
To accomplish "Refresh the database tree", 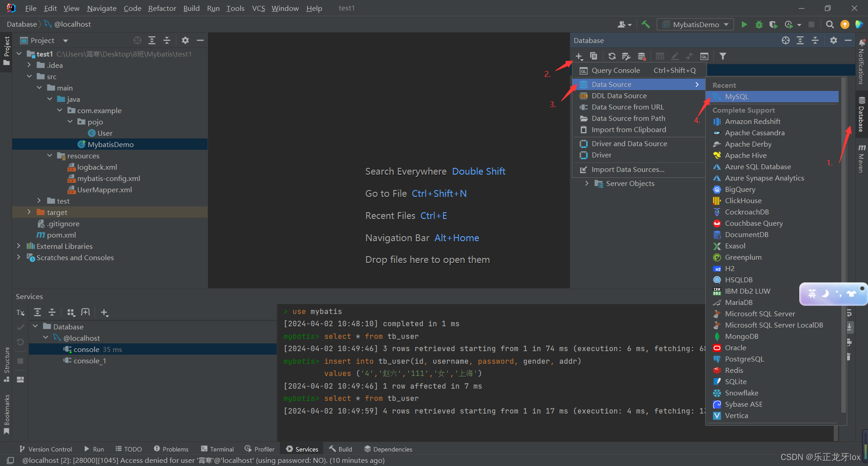I will 612,56.
